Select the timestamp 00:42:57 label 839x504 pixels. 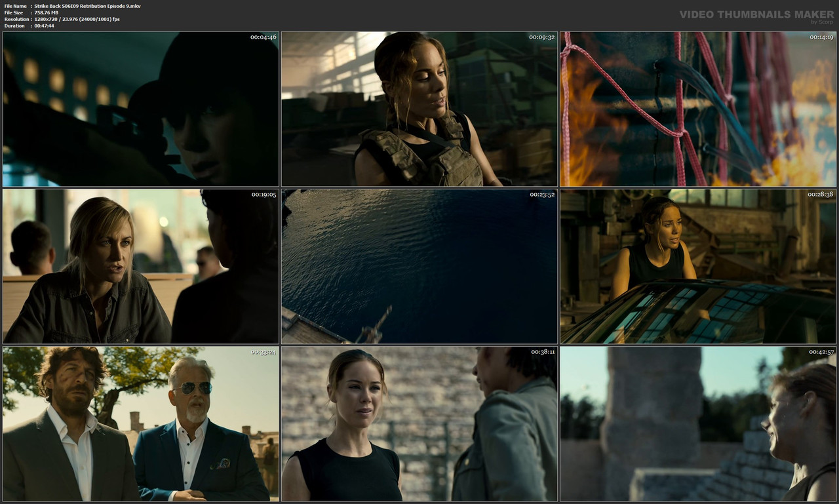pos(821,352)
